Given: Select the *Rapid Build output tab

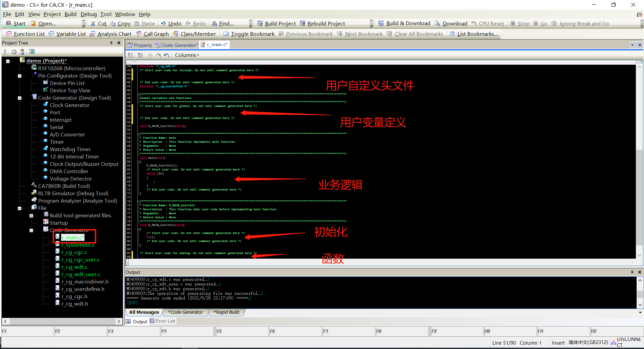Looking at the screenshot, I should coord(227,312).
